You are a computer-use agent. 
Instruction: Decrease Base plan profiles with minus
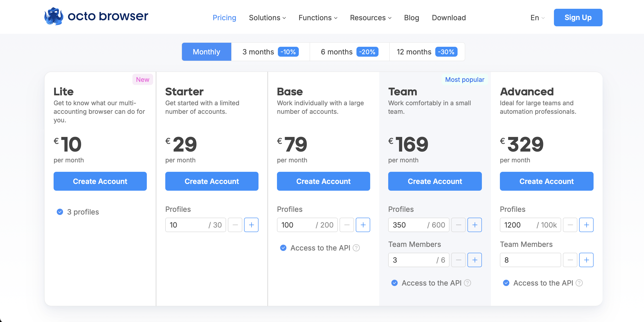coord(347,225)
